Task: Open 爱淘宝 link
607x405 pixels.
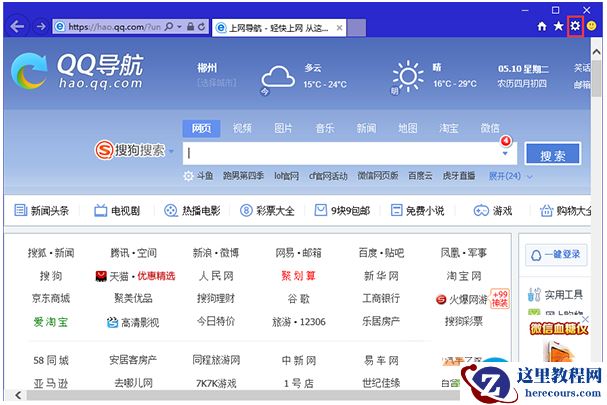Action: [x=51, y=321]
